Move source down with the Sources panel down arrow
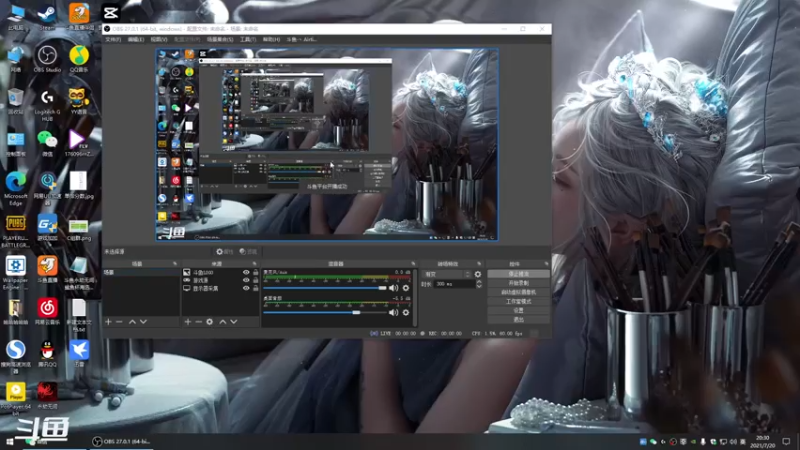Image resolution: width=800 pixels, height=450 pixels. 234,322
